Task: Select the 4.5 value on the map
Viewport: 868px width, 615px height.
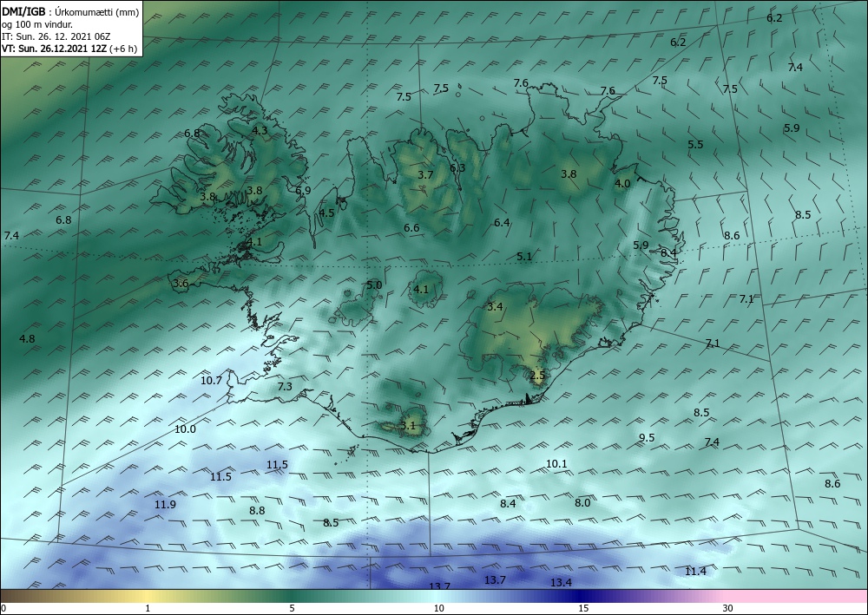Action: 326,213
